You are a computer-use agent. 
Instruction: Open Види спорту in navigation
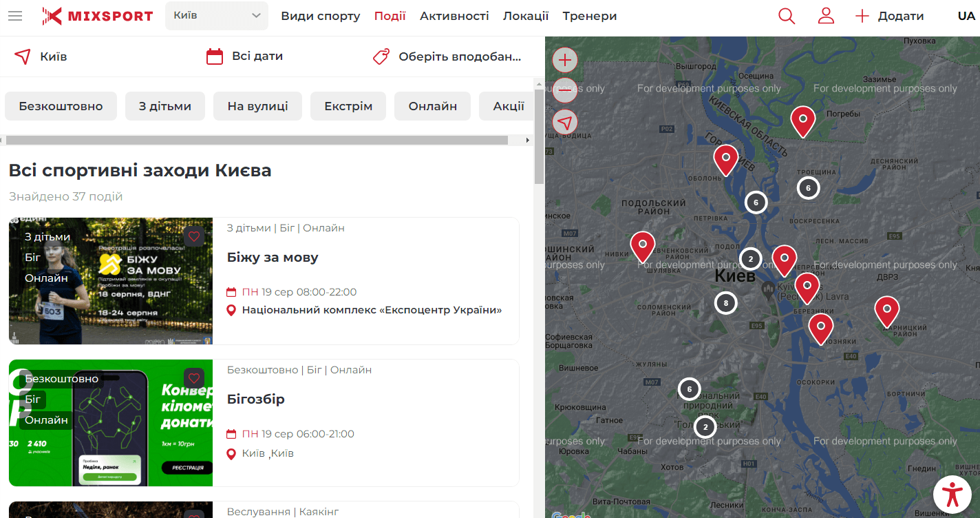tap(321, 16)
